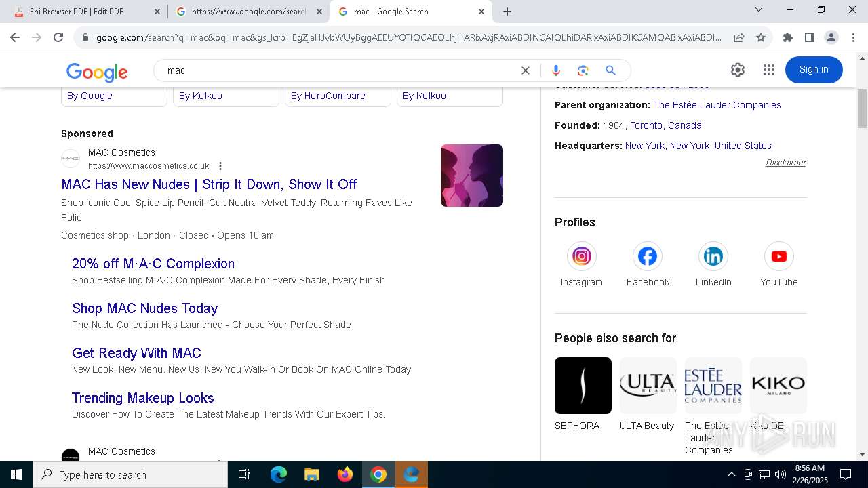Open MAC's Facebook profile
The image size is (868, 488).
(648, 264)
